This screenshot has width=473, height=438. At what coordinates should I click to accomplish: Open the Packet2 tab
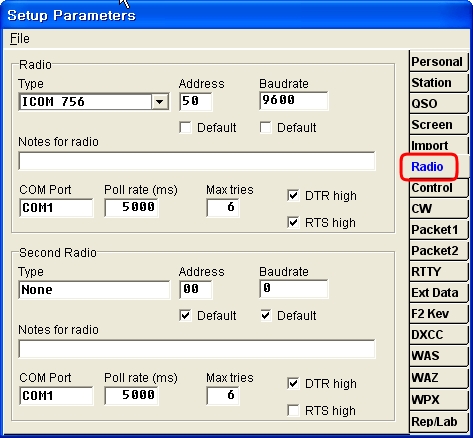[438, 251]
